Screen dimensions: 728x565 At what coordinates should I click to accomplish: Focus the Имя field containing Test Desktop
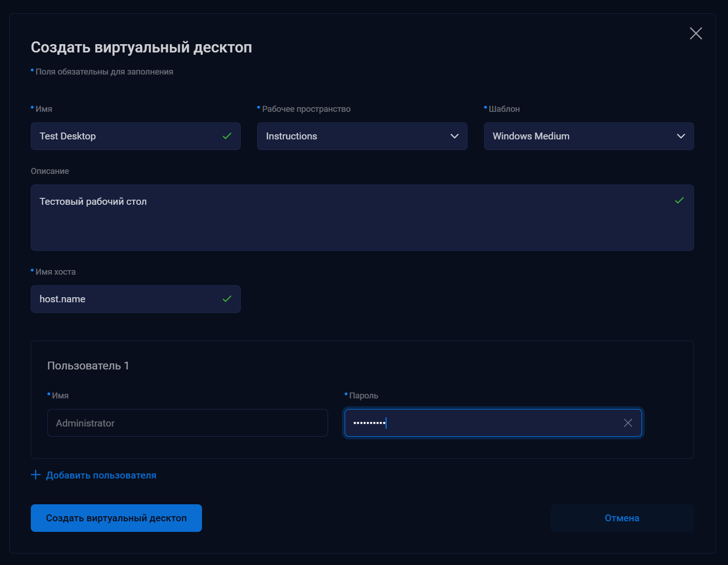(124, 136)
